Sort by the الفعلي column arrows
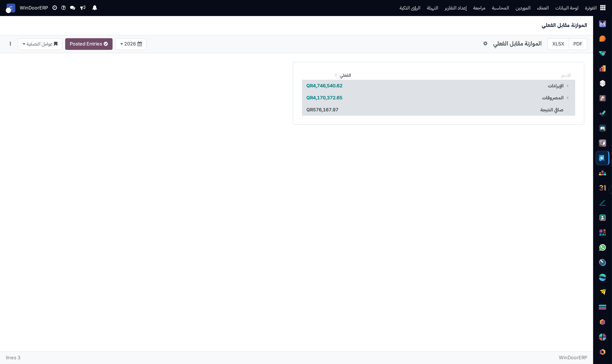This screenshot has height=364, width=612. pos(336,75)
